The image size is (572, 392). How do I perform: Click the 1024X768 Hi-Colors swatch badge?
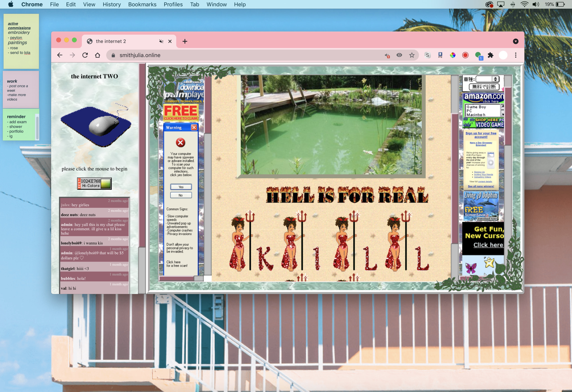tap(94, 183)
